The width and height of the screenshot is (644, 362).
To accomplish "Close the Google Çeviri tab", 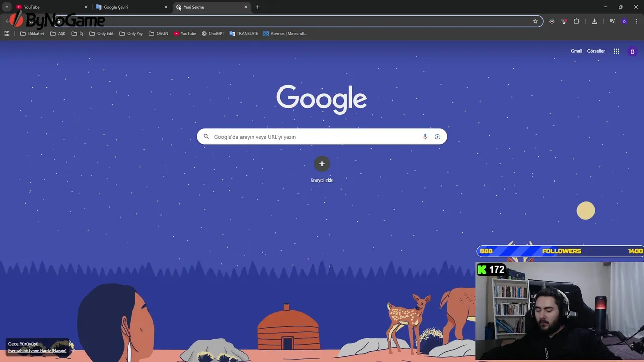I will pos(166,7).
